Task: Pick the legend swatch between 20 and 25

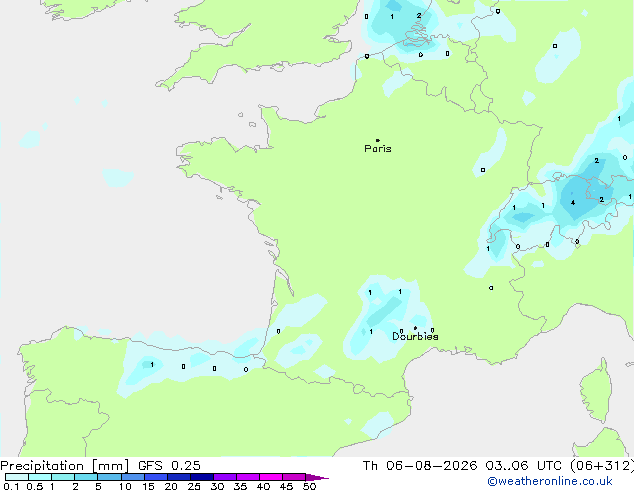Action: tap(179, 477)
